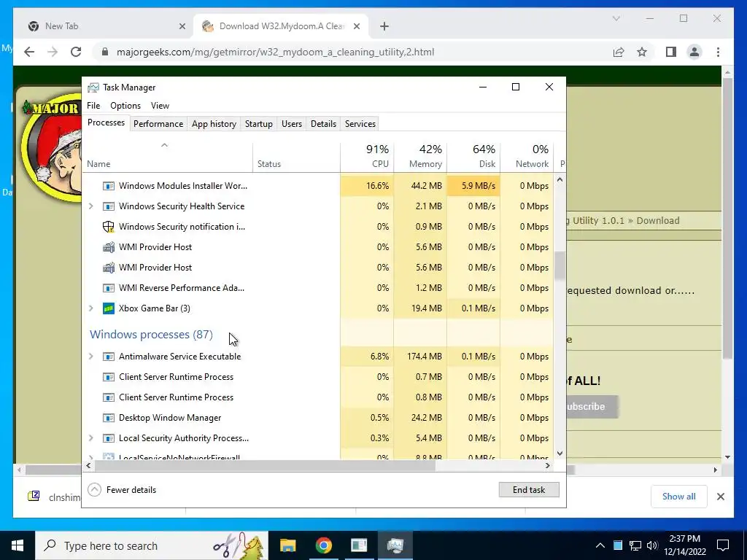Switch to the Startup tab
The height and width of the screenshot is (560, 747).
(x=259, y=124)
